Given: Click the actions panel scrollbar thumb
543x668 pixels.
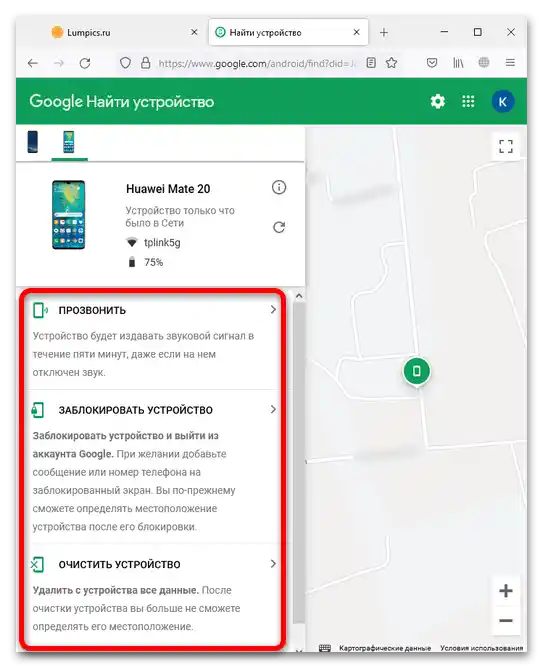Looking at the screenshot, I should coord(299,462).
